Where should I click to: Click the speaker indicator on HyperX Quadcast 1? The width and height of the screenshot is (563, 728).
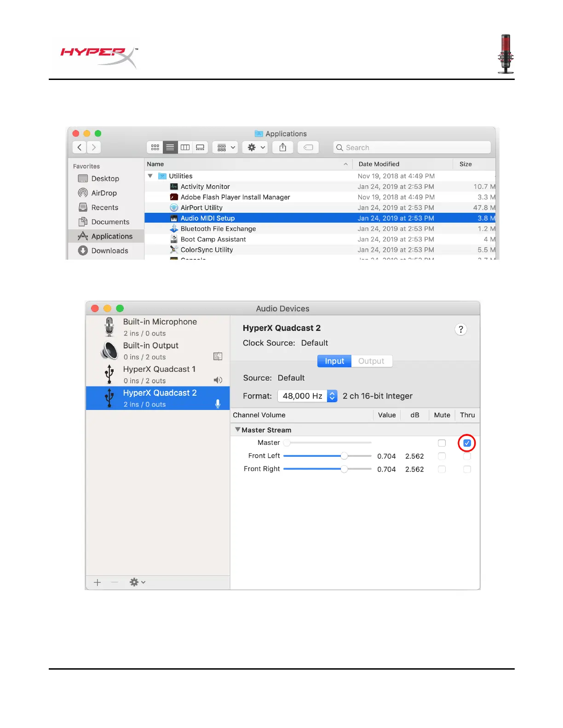click(218, 380)
